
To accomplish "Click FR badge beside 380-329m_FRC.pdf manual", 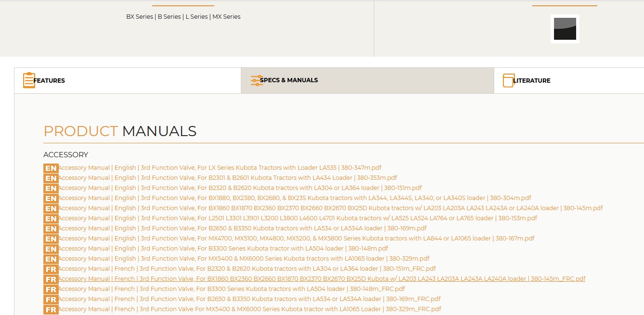I will tap(51, 309).
